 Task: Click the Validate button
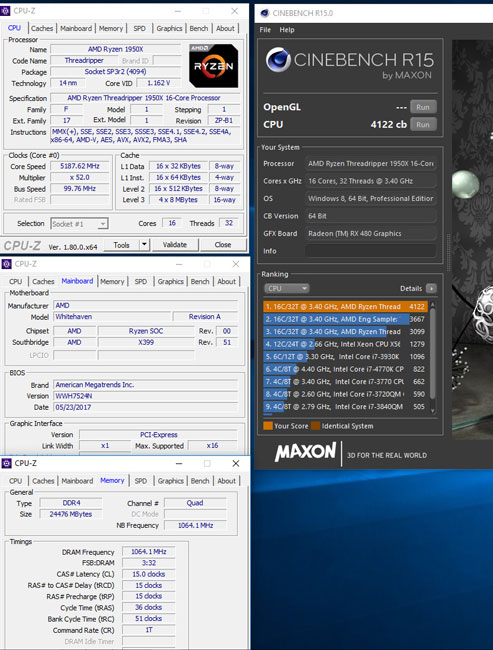(175, 245)
